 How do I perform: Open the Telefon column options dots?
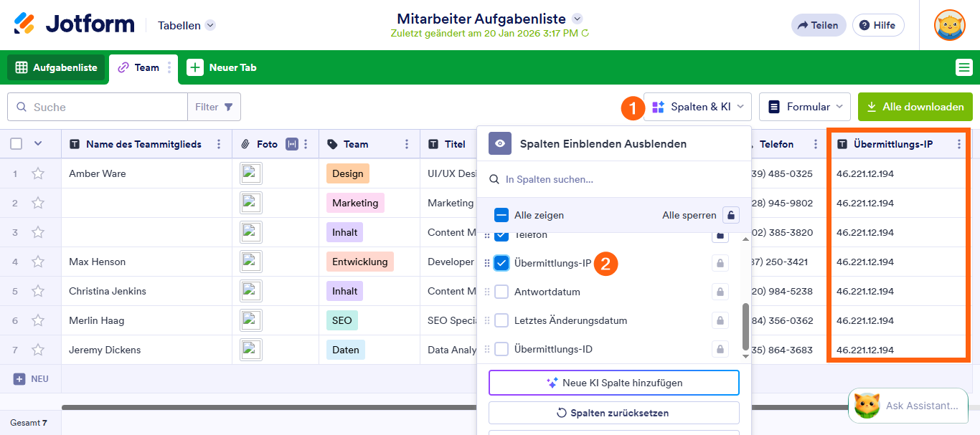pyautogui.click(x=816, y=144)
